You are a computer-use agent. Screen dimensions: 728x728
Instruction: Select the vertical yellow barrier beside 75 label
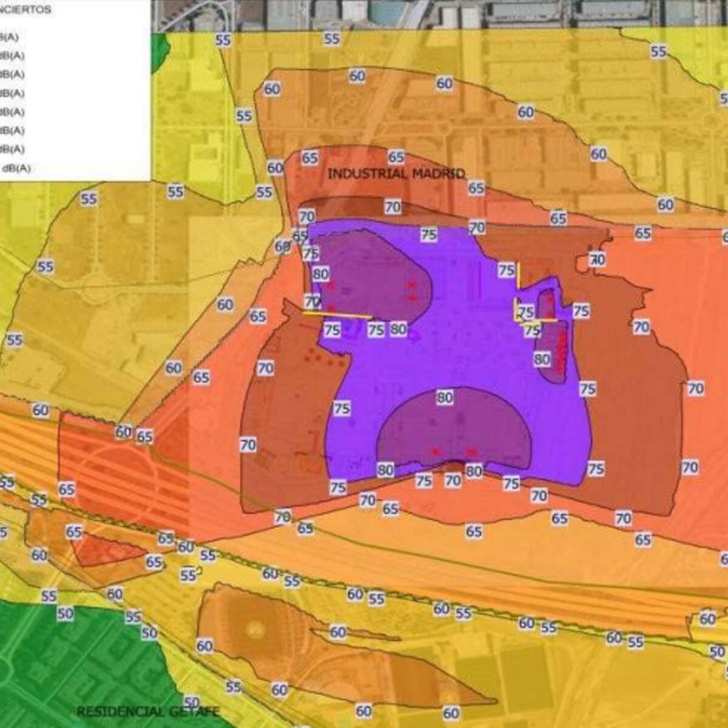(518, 276)
